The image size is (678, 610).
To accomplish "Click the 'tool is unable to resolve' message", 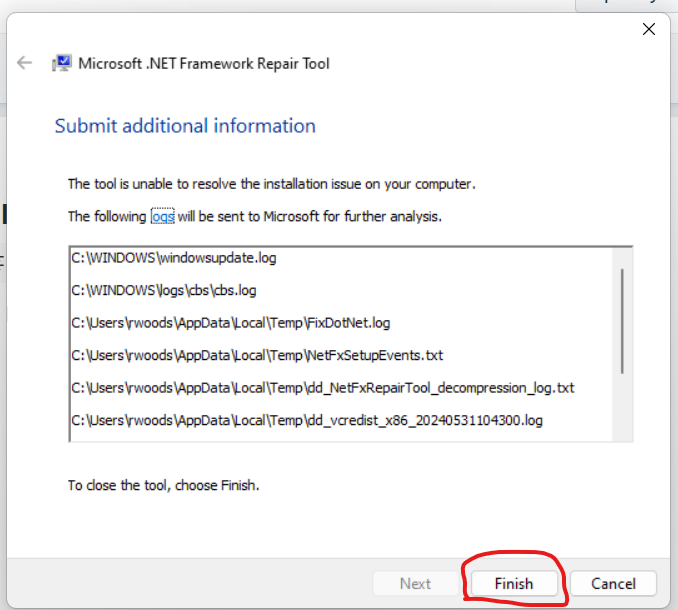I will pos(272,184).
